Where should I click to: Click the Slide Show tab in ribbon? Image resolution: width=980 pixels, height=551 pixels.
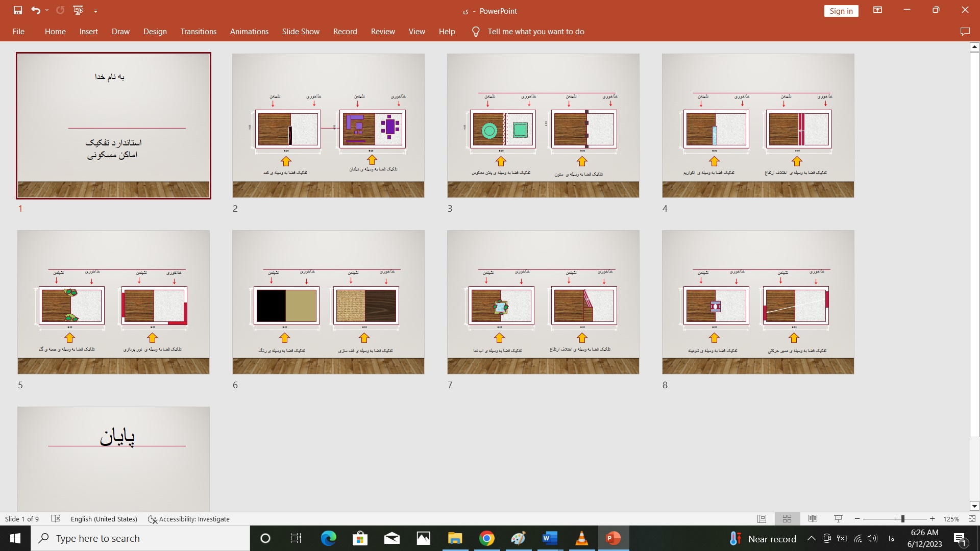pyautogui.click(x=300, y=31)
